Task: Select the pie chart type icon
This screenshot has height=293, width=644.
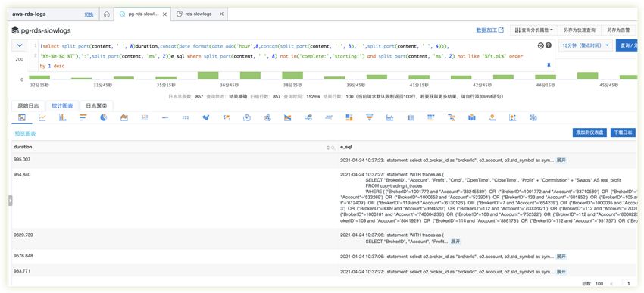Action: click(x=104, y=118)
